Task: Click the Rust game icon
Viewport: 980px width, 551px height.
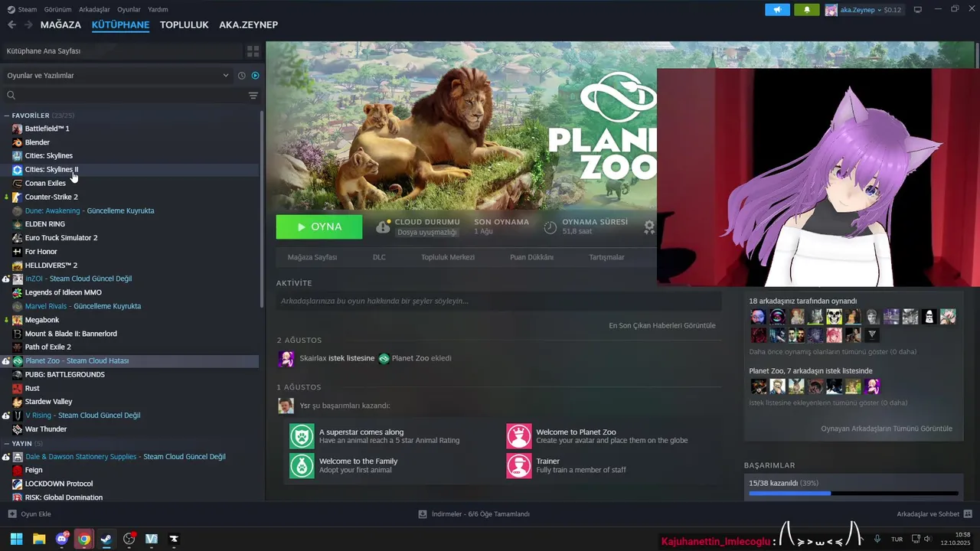Action: click(x=18, y=388)
